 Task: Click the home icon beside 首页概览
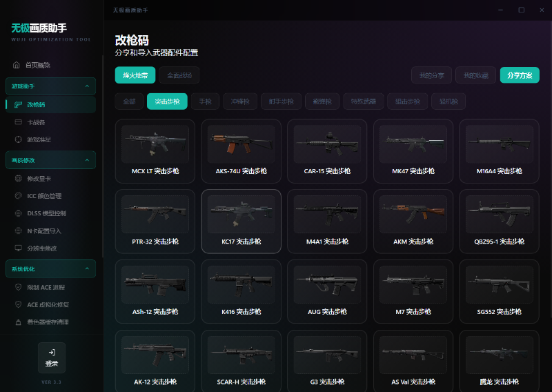(16, 65)
